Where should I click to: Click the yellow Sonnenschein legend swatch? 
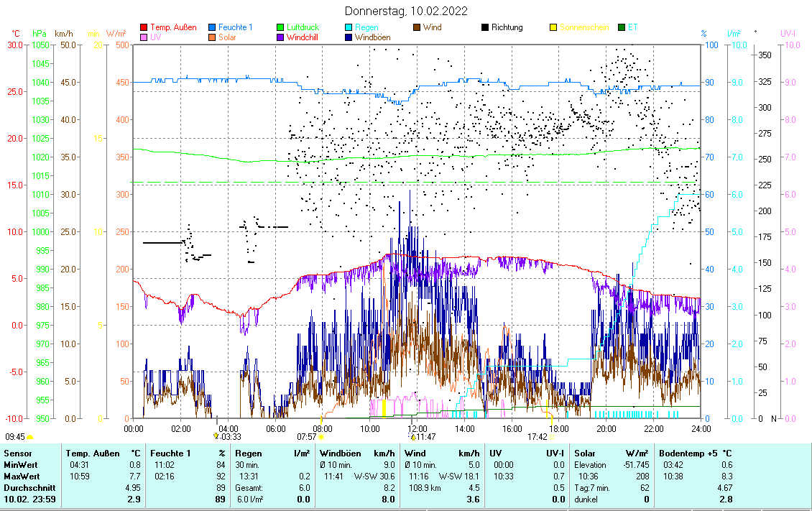(553, 28)
